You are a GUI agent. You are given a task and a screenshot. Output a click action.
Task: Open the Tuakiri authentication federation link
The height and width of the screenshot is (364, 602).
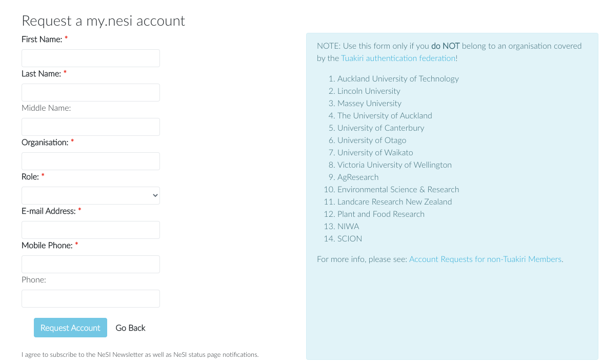pyautogui.click(x=398, y=58)
